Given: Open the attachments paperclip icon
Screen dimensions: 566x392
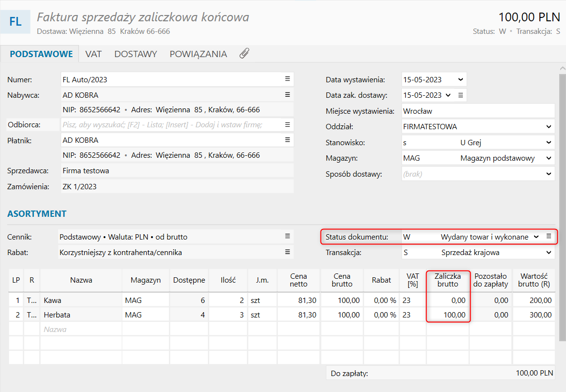Looking at the screenshot, I should coord(244,54).
